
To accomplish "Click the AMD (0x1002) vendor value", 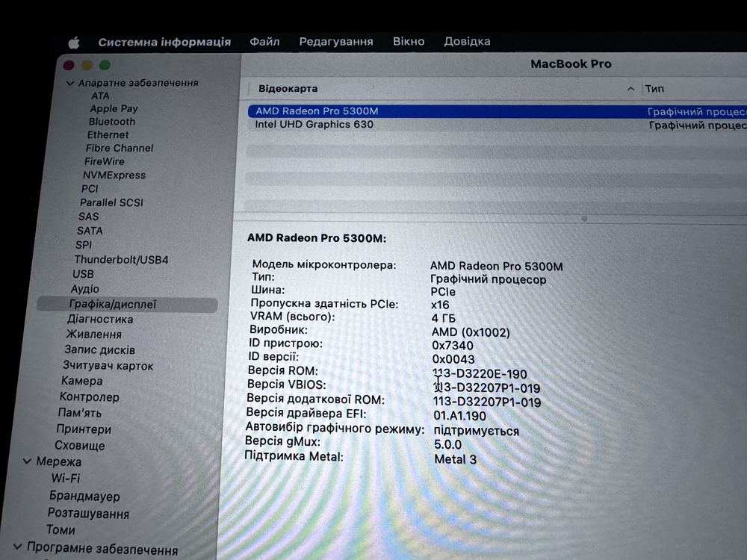I will (x=471, y=332).
